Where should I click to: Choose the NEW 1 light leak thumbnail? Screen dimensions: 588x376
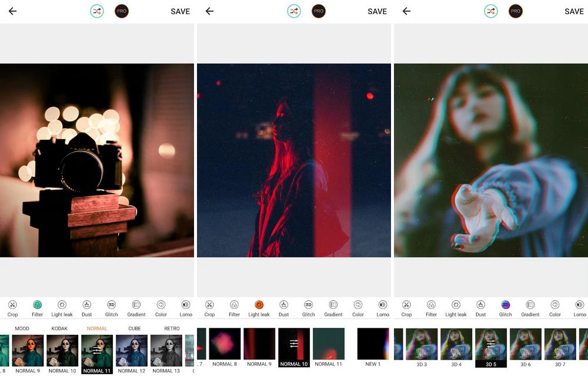pos(373,344)
